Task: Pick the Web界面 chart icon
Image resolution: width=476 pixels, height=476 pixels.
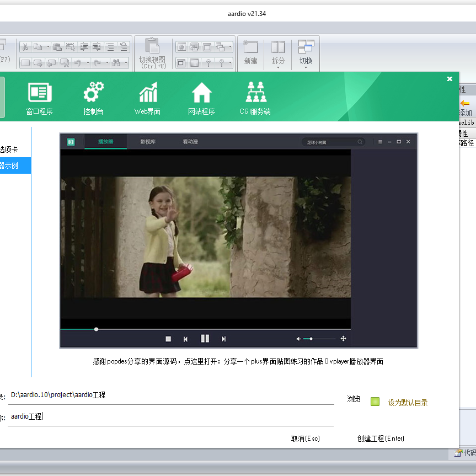Action: pos(147,93)
